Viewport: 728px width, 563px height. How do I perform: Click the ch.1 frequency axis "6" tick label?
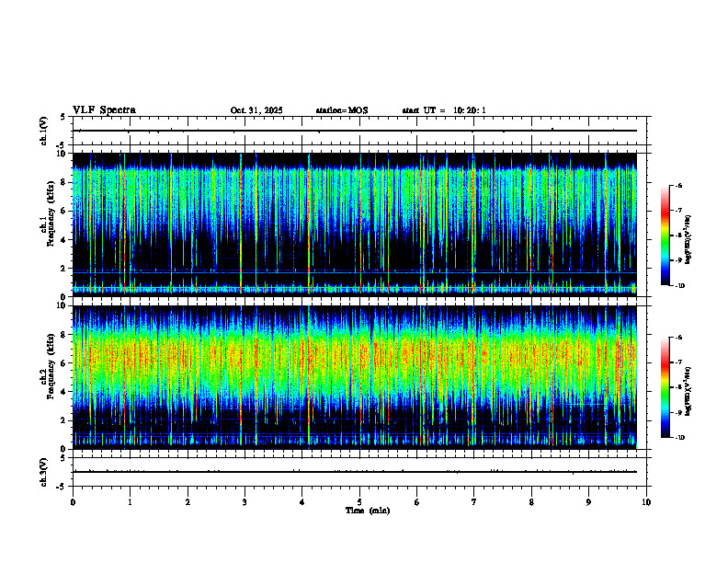64,212
